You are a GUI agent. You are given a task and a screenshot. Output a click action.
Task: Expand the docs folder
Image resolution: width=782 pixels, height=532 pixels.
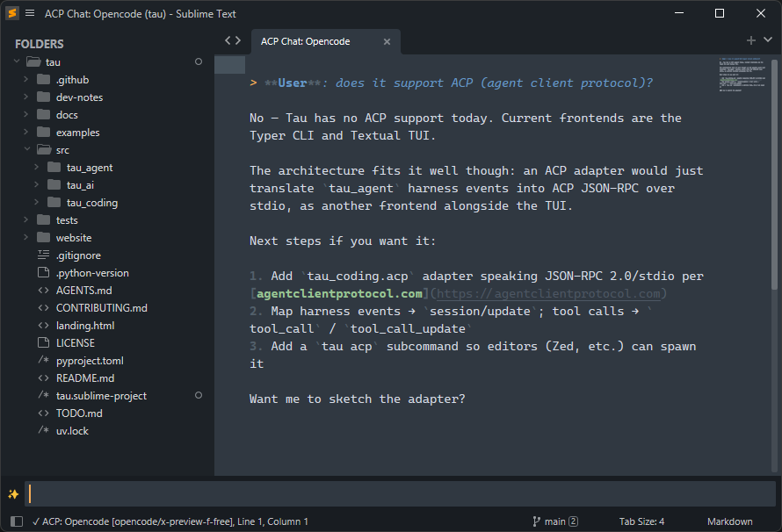[x=26, y=114]
